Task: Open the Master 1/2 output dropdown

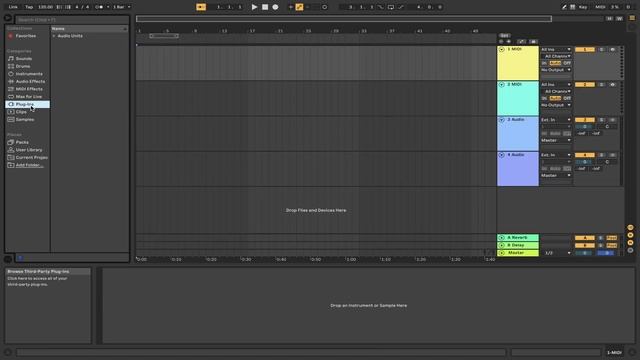Action: (558, 253)
